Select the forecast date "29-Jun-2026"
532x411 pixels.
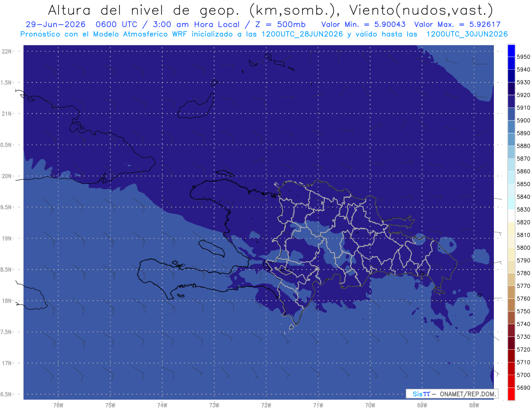55,25
